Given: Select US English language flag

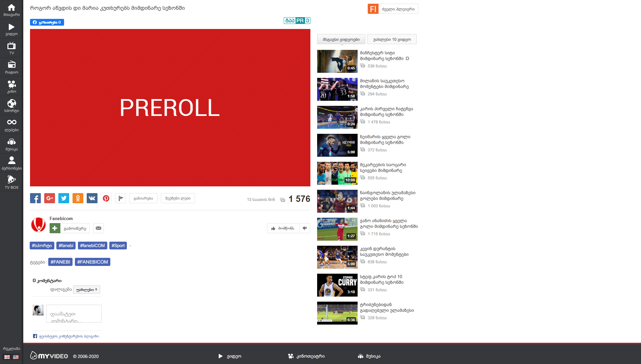Looking at the screenshot, I should pos(16,357).
